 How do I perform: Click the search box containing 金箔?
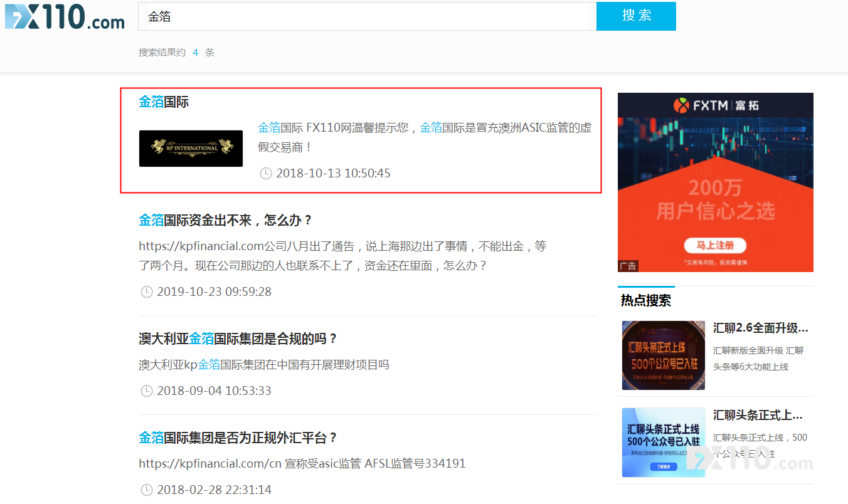coord(367,16)
